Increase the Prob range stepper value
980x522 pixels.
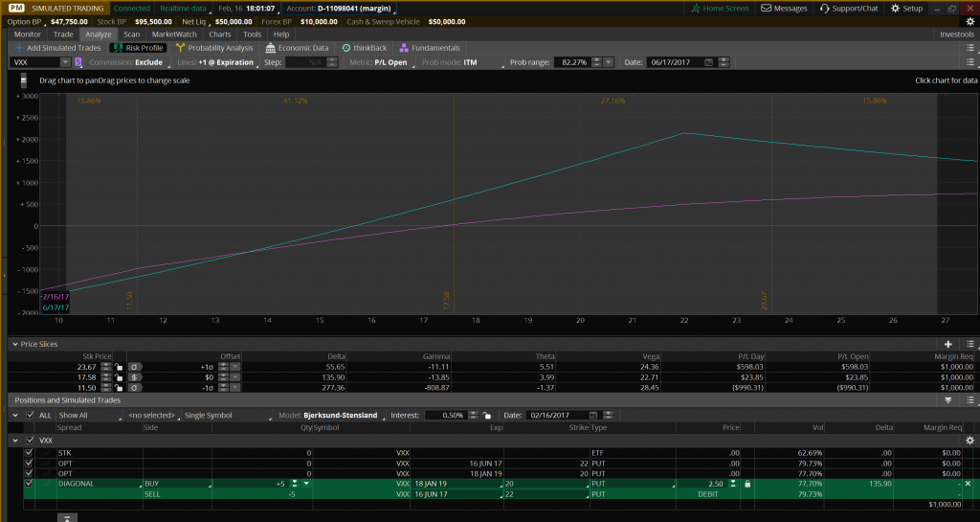click(x=596, y=59)
